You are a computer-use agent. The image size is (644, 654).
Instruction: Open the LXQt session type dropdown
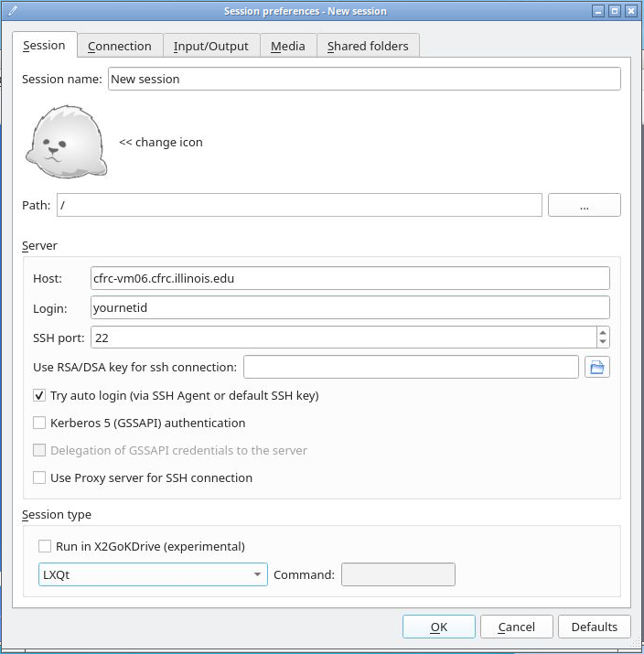click(x=153, y=574)
